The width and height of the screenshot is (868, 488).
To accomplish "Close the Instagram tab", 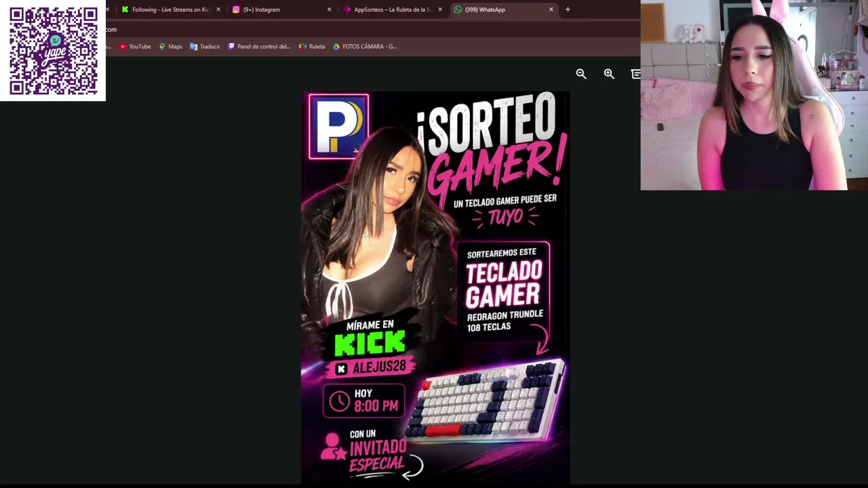I will pos(330,9).
